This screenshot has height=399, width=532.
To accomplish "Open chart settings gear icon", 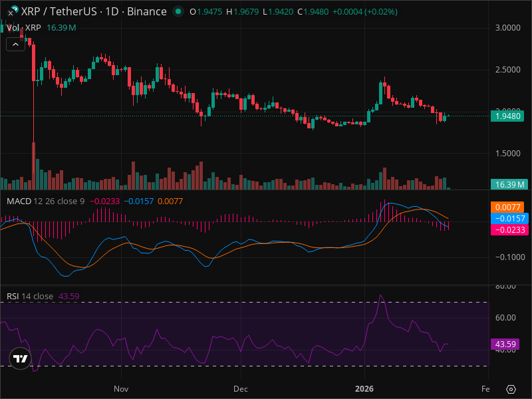I will click(x=511, y=389).
